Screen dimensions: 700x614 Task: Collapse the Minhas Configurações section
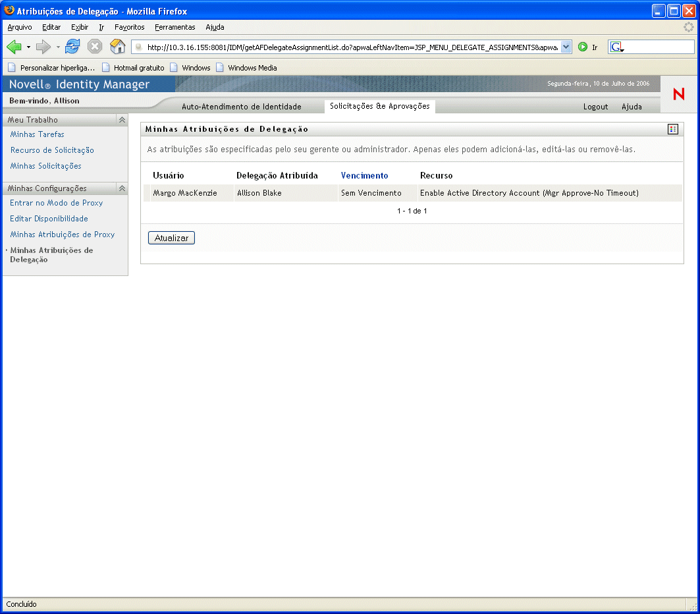[122, 188]
